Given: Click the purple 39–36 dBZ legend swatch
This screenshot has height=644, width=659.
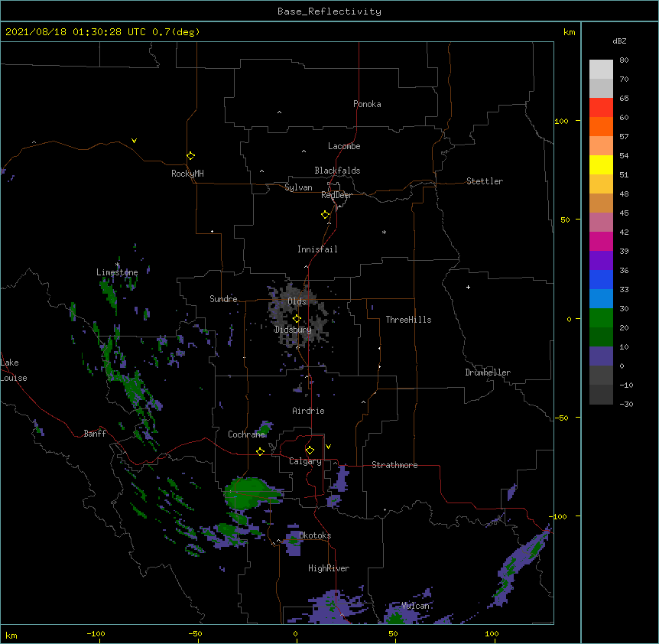Looking at the screenshot, I should click(601, 260).
